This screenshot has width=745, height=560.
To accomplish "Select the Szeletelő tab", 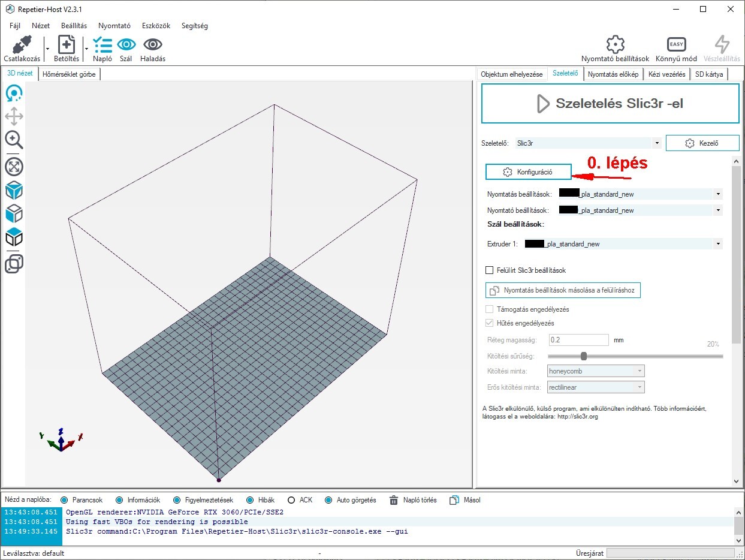I will pyautogui.click(x=565, y=73).
